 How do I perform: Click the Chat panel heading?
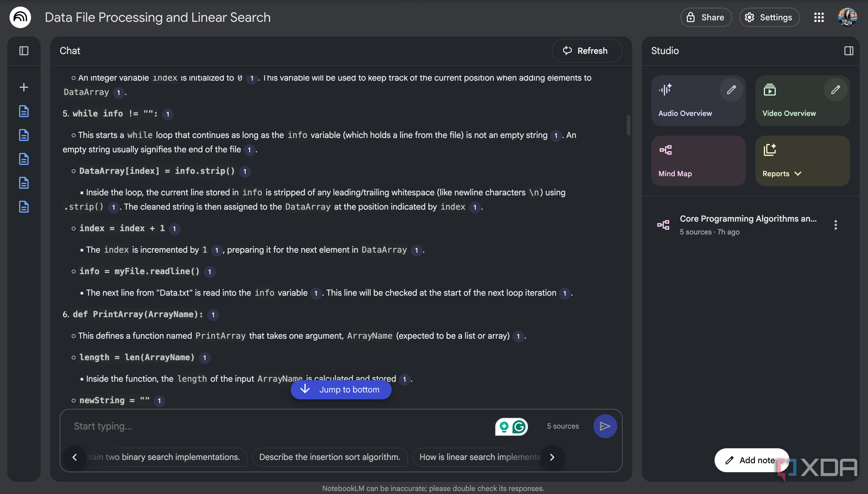point(70,51)
